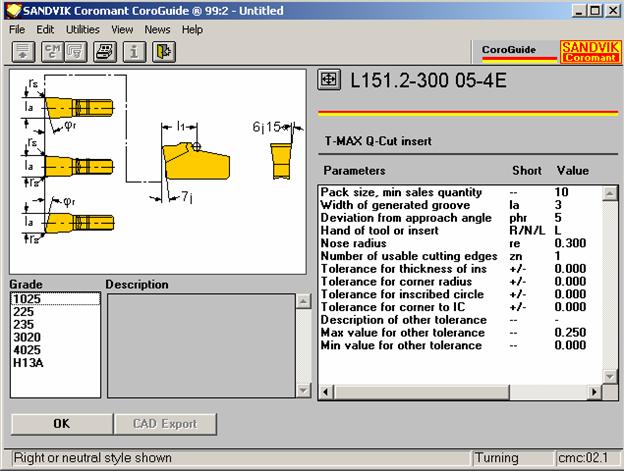Screen dimensions: 624x471
Task: Click the parameters horizontal scroll right arrow
Action: click(595, 392)
